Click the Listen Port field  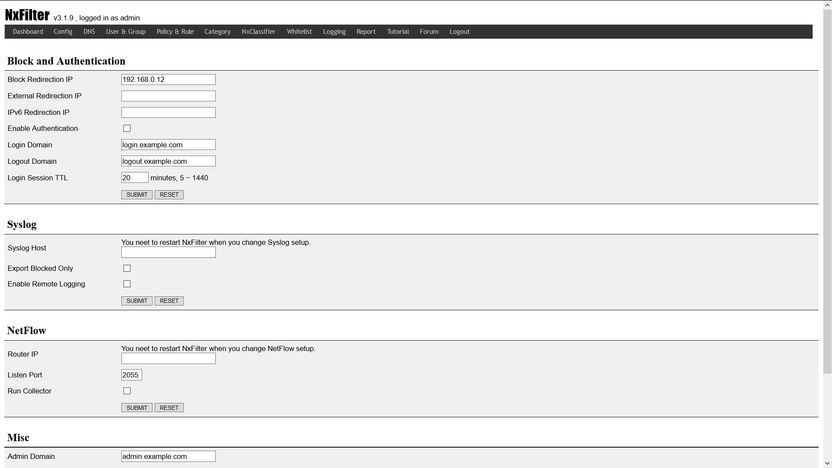tap(132, 375)
